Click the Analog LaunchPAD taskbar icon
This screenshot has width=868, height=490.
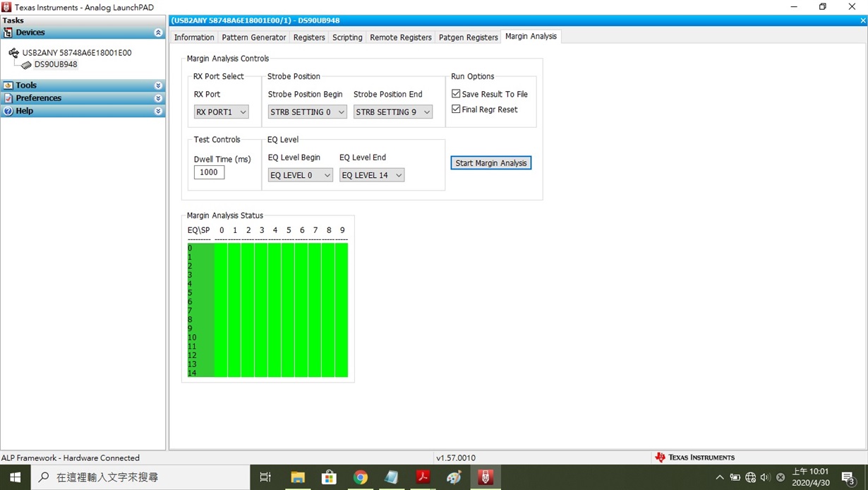pyautogui.click(x=486, y=477)
